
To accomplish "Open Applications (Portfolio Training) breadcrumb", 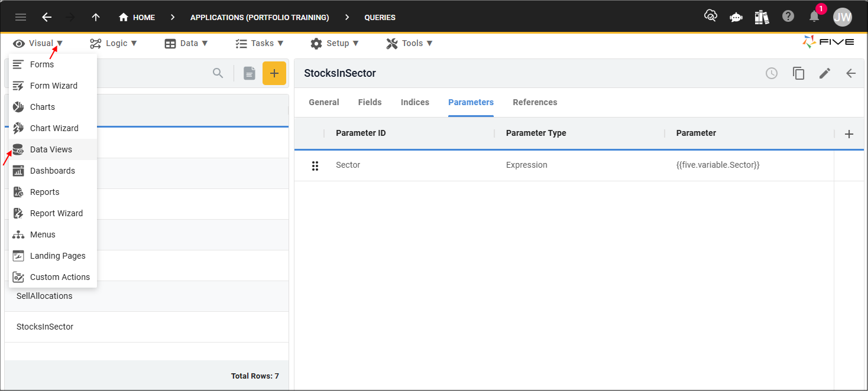I will point(260,17).
